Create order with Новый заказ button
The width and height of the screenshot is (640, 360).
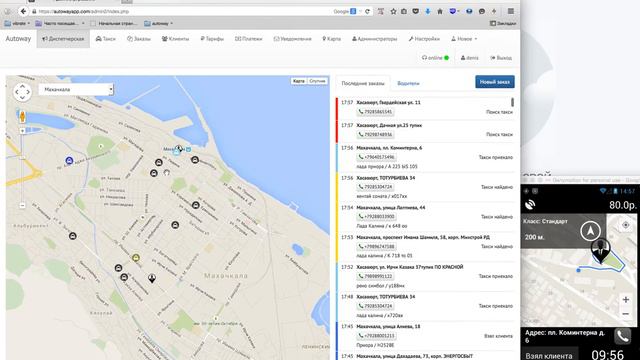495,82
